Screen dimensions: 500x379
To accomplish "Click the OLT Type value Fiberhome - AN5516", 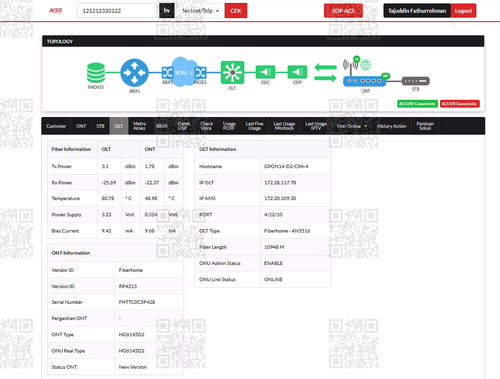I will (x=287, y=231).
